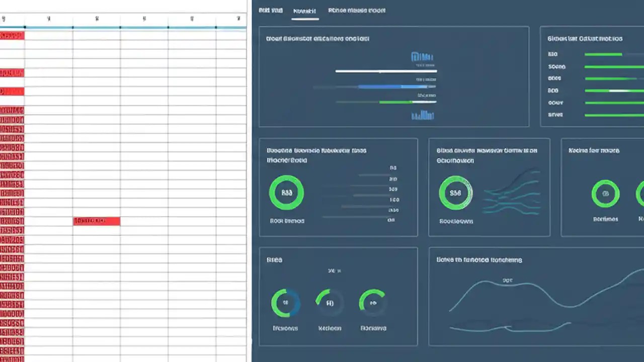Select the red highlighted cell in the spreadsheet grid
This screenshot has width=644, height=362.
pyautogui.click(x=97, y=221)
